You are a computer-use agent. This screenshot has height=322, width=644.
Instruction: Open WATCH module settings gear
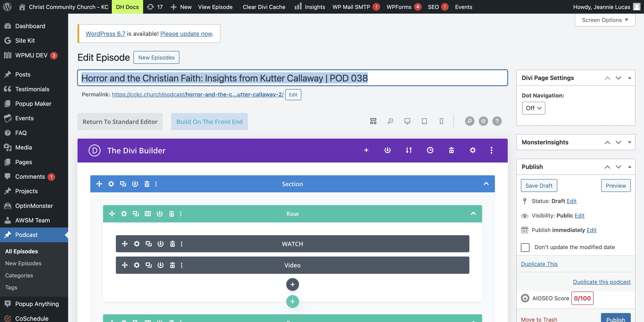click(x=137, y=244)
